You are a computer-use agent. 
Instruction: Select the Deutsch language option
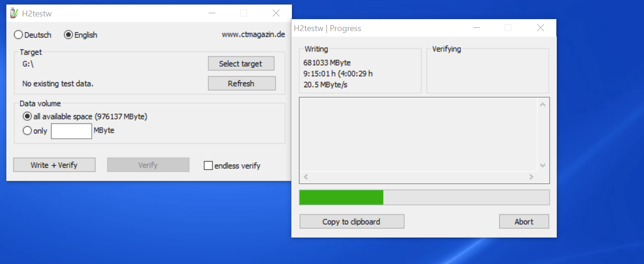coord(32,35)
